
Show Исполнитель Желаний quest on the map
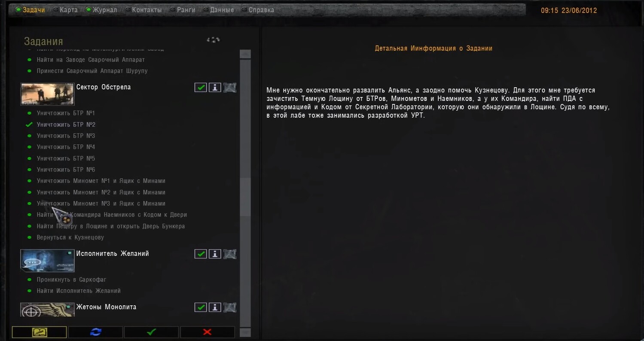[230, 254]
